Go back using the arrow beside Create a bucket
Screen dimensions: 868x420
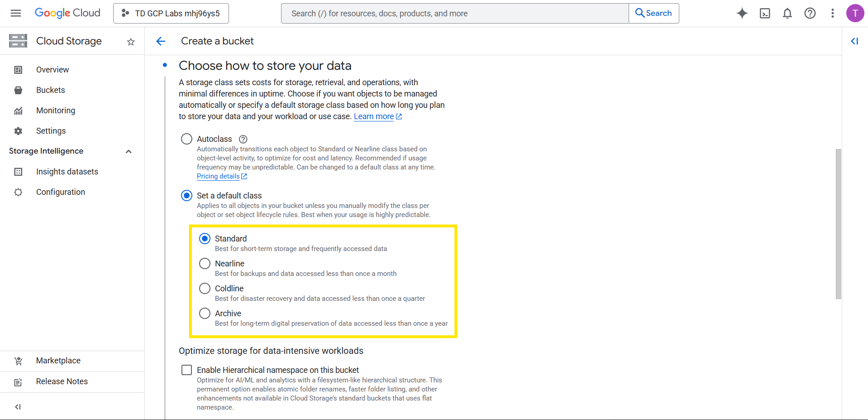click(161, 41)
